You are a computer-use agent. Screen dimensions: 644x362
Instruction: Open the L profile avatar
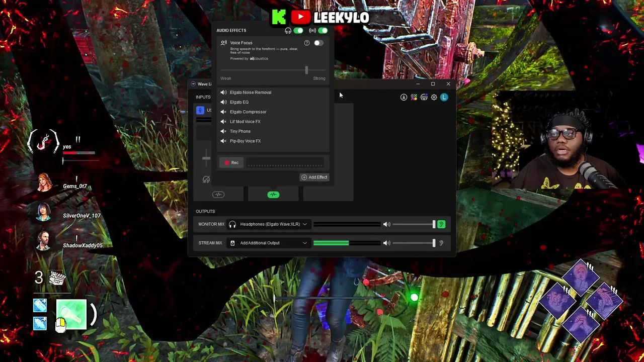pos(444,98)
